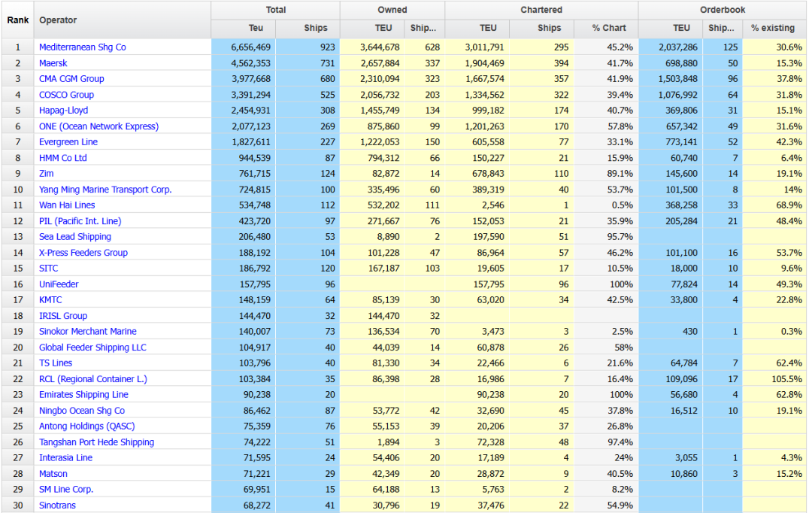Click the Orderbook TEU column header
Viewport: 812px width, 513px height.
tap(671, 29)
